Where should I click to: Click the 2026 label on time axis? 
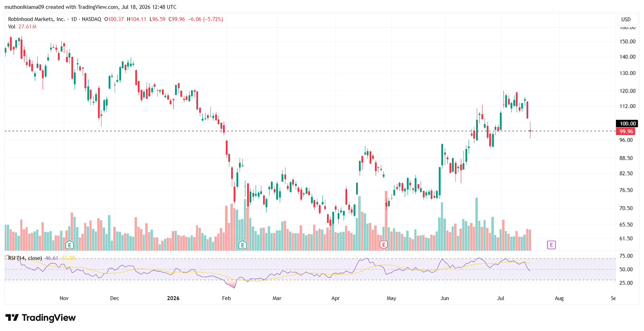point(173,298)
